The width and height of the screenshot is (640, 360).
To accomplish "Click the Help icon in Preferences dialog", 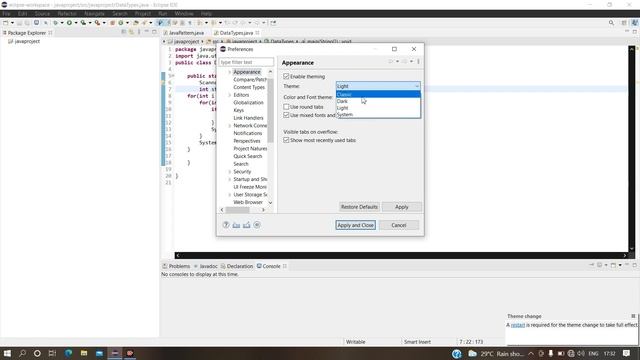I will tap(226, 225).
